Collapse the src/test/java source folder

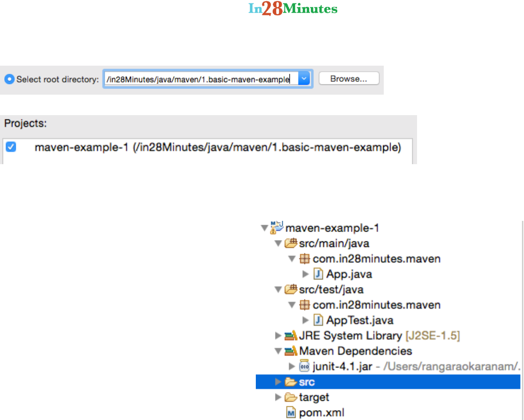point(278,290)
